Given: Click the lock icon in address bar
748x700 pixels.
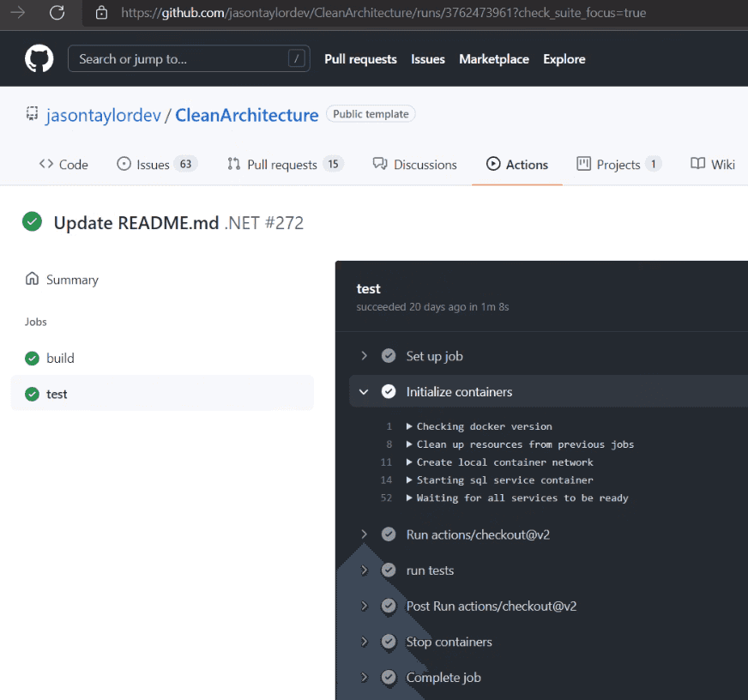Looking at the screenshot, I should click(x=101, y=13).
